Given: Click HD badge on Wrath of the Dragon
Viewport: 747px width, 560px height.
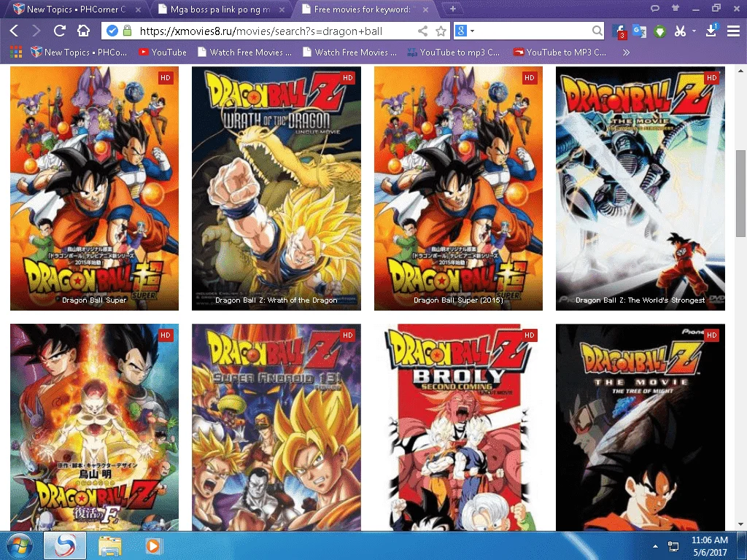Looking at the screenshot, I should click(348, 77).
